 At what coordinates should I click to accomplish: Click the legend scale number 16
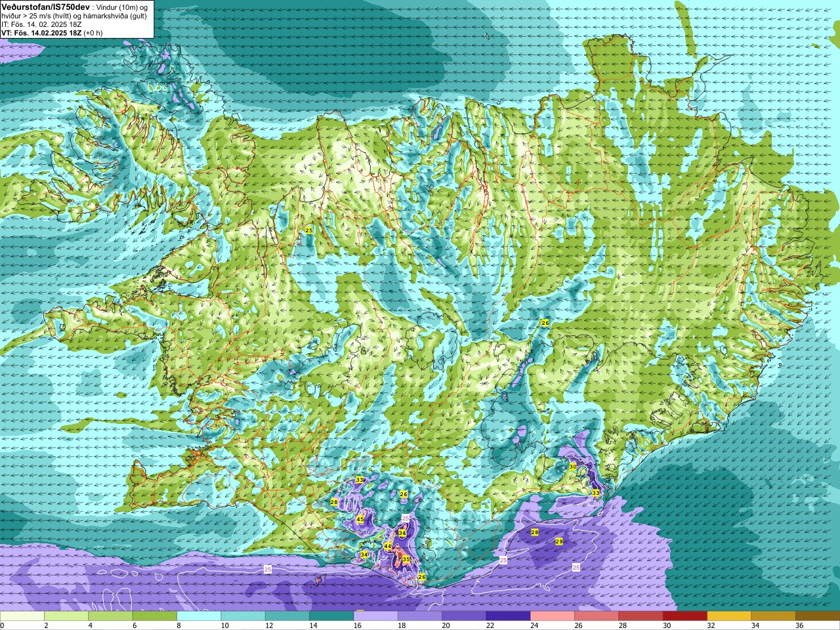tap(357, 625)
